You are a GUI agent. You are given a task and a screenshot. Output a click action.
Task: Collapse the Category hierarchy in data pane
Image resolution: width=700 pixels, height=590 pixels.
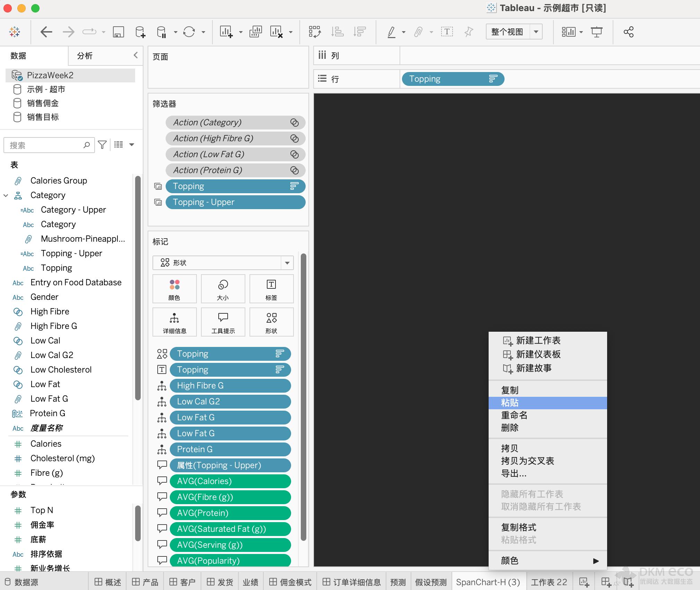click(x=6, y=195)
